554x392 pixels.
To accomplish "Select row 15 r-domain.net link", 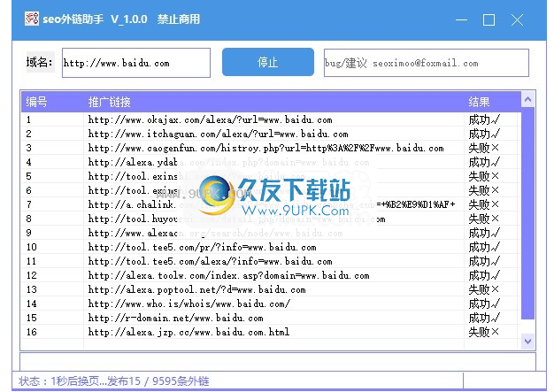I will pyautogui.click(x=175, y=318).
